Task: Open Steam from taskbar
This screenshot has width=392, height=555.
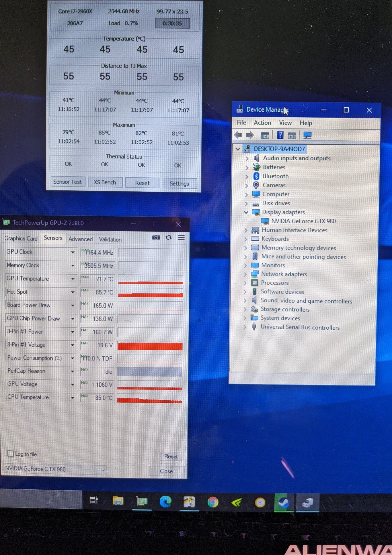Action: tap(284, 503)
